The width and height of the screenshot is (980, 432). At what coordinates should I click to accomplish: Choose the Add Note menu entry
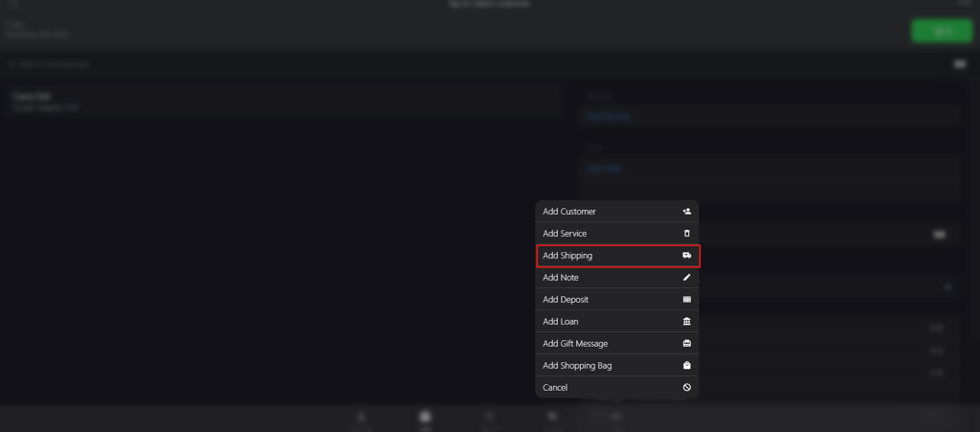(617, 278)
